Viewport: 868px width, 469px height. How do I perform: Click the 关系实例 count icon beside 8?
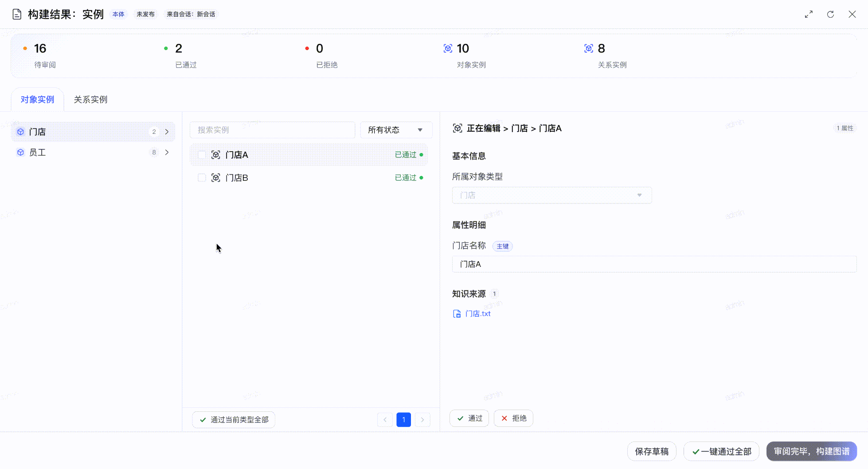pyautogui.click(x=589, y=48)
